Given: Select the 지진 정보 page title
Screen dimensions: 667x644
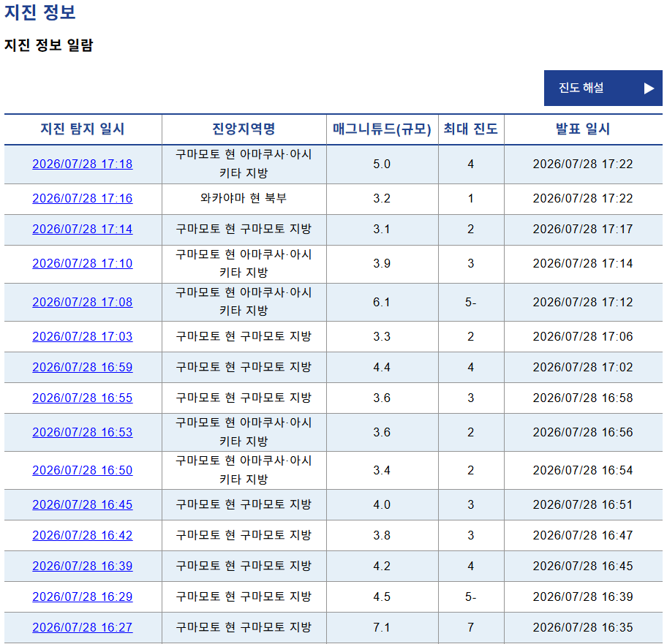Looking at the screenshot, I should tap(40, 12).
